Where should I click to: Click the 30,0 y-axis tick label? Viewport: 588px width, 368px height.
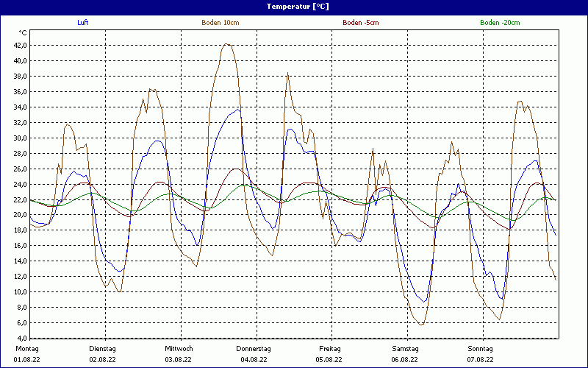point(20,138)
